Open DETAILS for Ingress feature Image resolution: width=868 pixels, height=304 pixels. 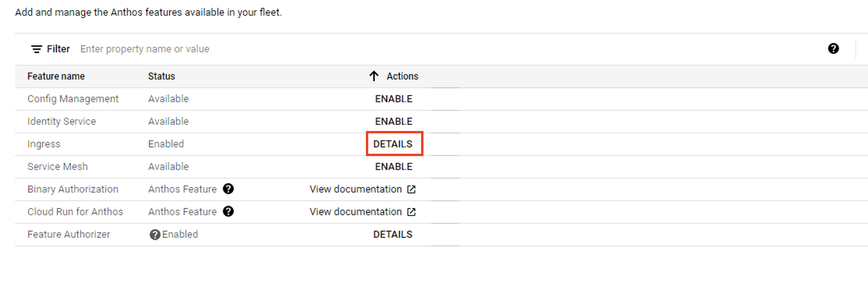393,144
